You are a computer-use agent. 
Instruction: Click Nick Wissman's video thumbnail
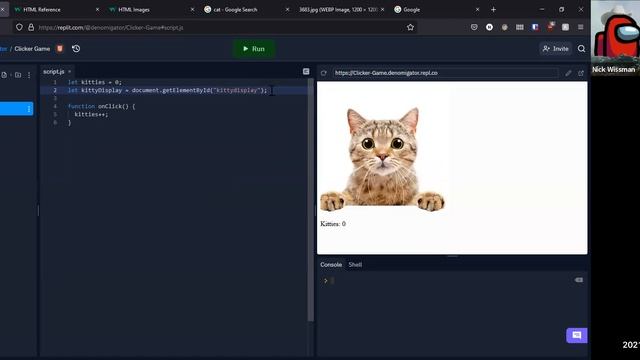[616, 38]
